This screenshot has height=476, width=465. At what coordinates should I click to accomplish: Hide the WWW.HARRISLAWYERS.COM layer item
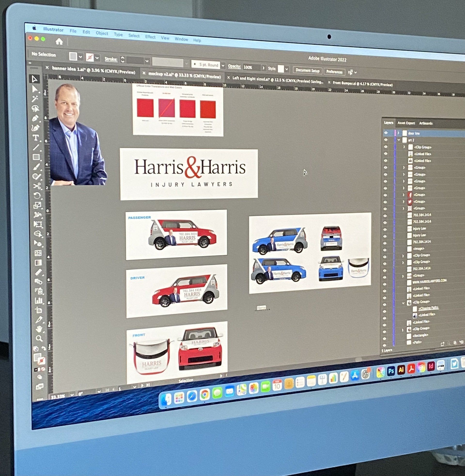pyautogui.click(x=385, y=284)
